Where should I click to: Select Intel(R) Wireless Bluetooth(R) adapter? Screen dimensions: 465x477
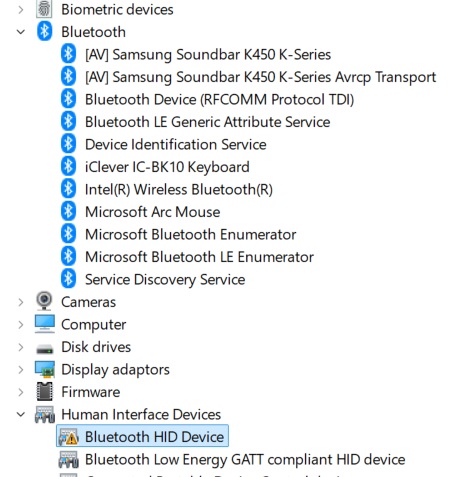tap(179, 189)
